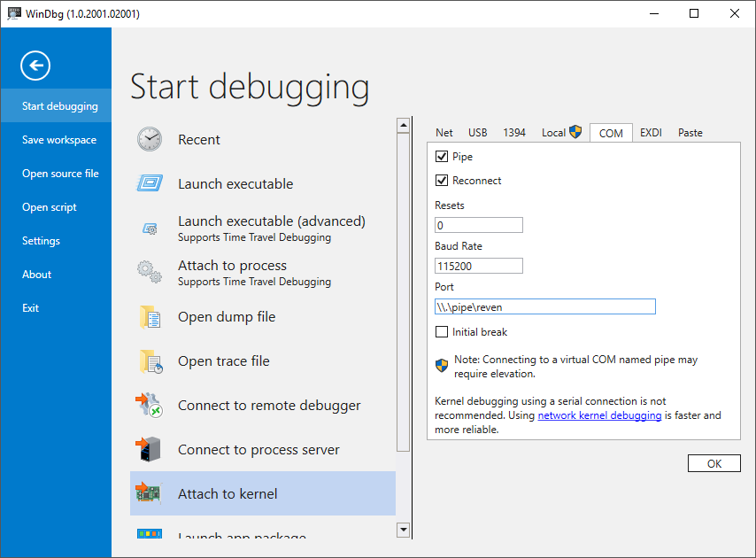756x558 pixels.
Task: Click the scrollbar down arrow
Action: click(x=404, y=530)
